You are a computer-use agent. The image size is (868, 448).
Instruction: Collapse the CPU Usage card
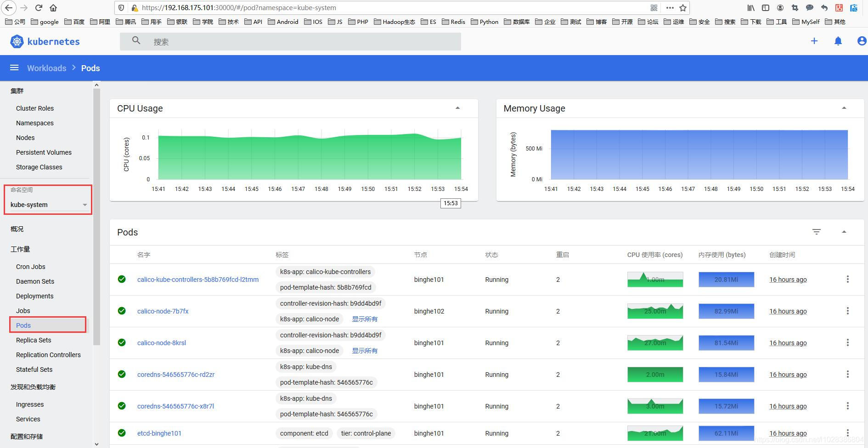tap(457, 108)
